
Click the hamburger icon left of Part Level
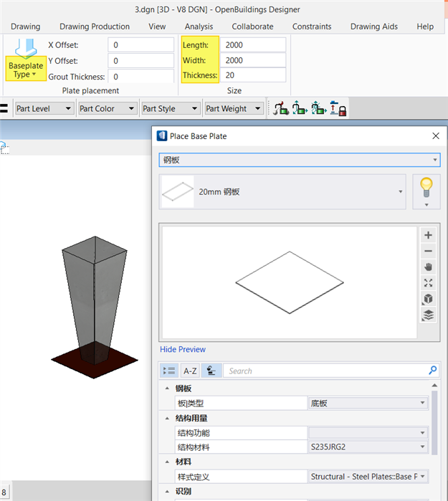click(4, 108)
